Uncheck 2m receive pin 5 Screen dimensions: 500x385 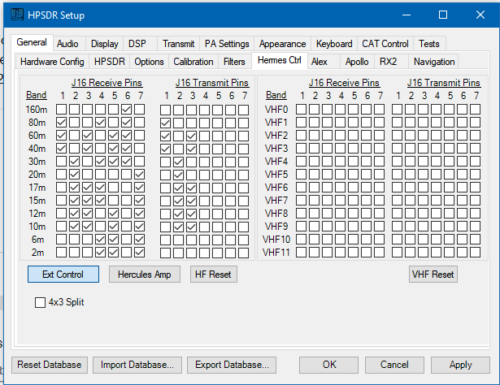(x=113, y=252)
